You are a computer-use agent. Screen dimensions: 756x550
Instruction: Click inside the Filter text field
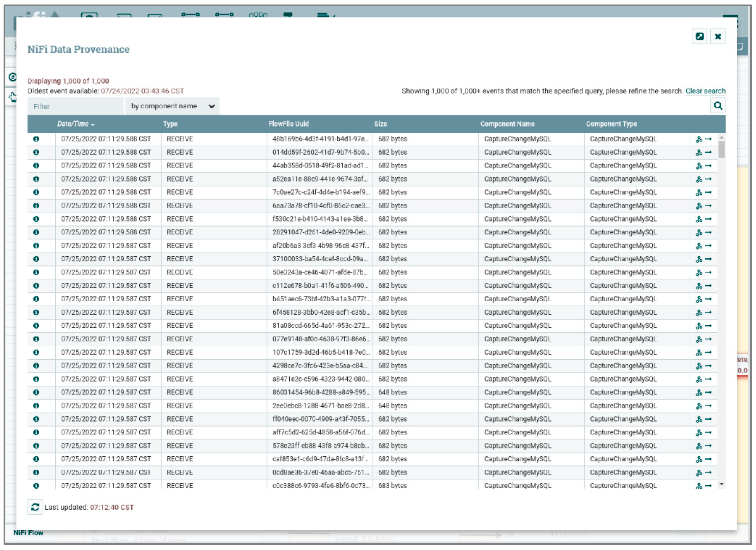[x=75, y=106]
